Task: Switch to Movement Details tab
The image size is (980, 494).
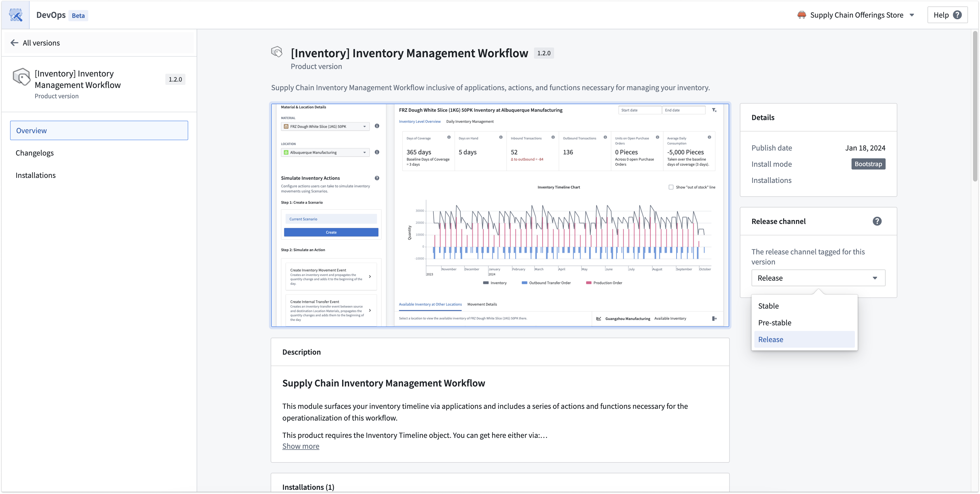Action: tap(482, 304)
